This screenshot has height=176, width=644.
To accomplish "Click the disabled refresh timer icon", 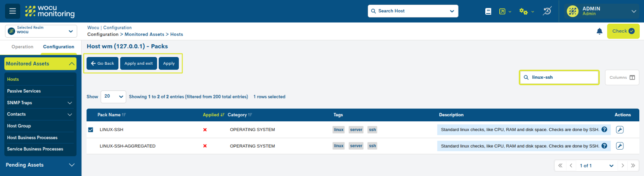I will pyautogui.click(x=547, y=11).
